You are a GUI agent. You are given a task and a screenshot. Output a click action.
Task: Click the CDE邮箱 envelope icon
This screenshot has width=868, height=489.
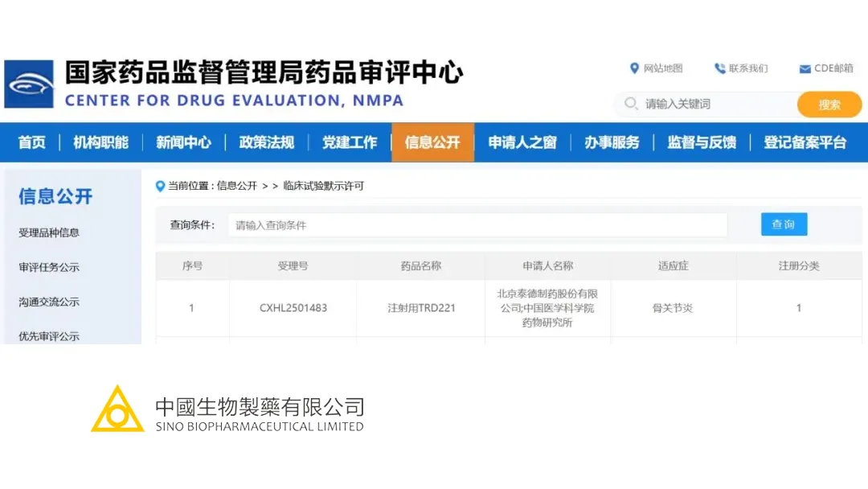point(804,68)
